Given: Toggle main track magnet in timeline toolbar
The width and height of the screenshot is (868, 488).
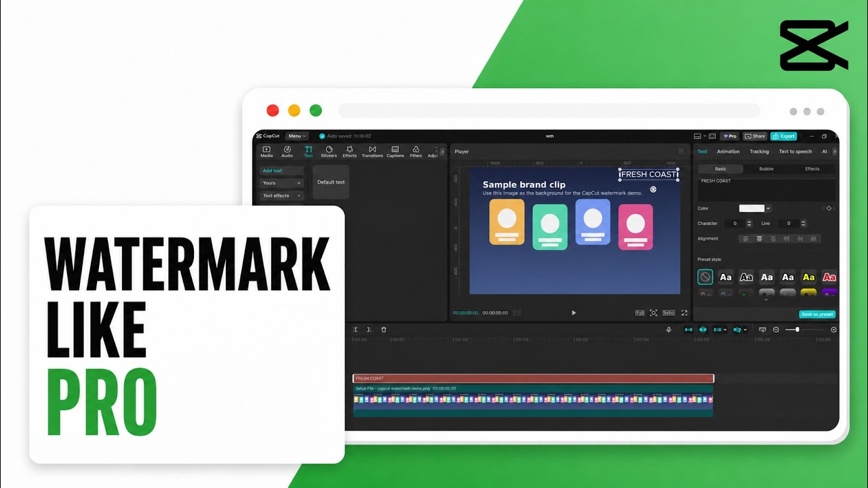Looking at the screenshot, I should (689, 329).
